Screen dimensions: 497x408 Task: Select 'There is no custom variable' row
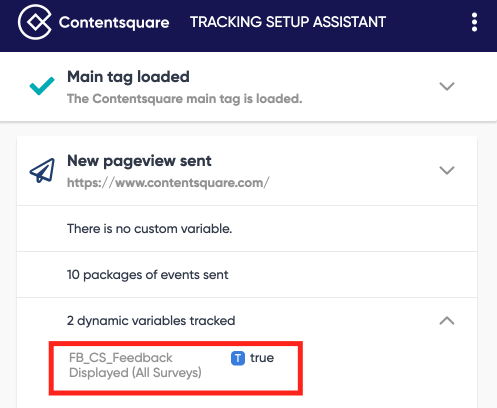pyautogui.click(x=247, y=229)
